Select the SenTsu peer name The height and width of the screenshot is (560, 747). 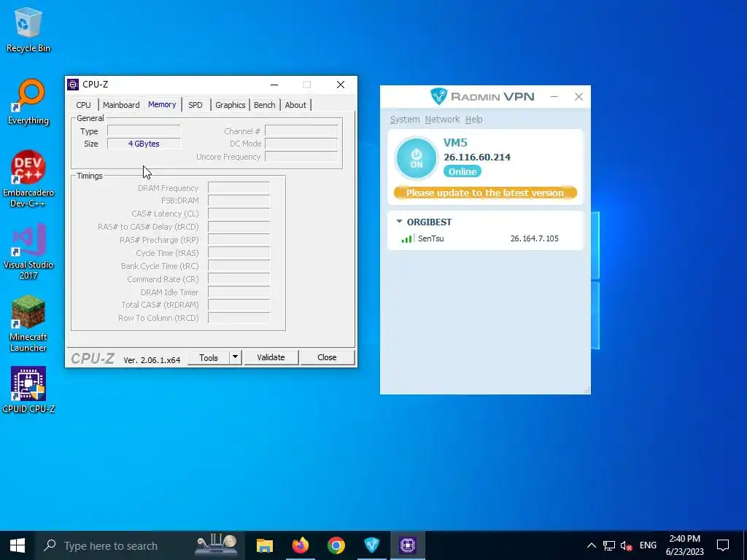pyautogui.click(x=430, y=238)
